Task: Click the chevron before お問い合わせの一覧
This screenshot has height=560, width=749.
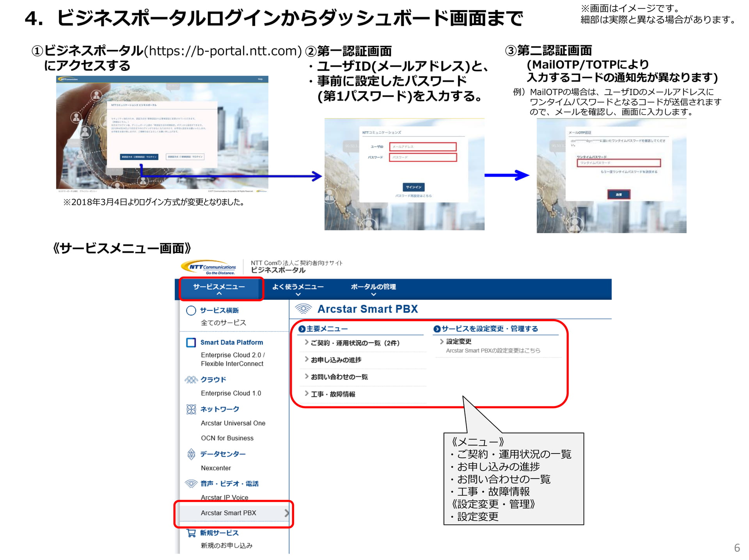Action: [307, 376]
